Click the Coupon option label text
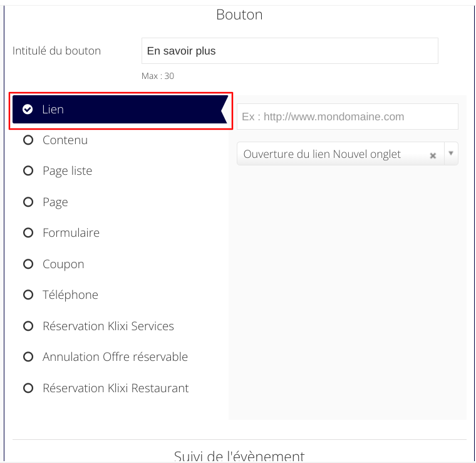This screenshot has height=463, width=476. click(x=63, y=264)
